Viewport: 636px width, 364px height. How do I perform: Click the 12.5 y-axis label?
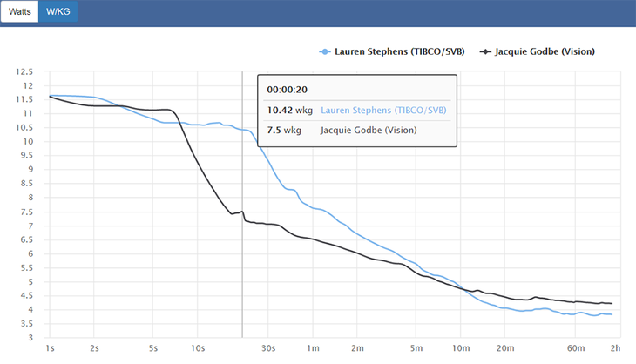point(24,71)
